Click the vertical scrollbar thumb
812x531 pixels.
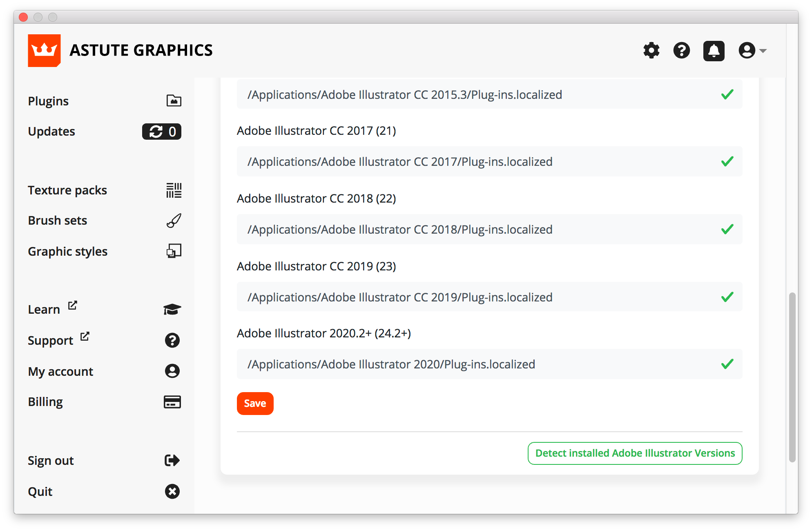[792, 377]
